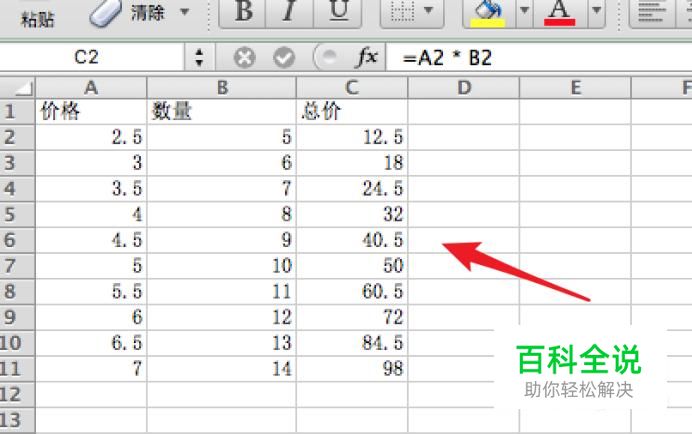Click cell C3 with value 18
This screenshot has height=434, width=692.
coord(352,163)
